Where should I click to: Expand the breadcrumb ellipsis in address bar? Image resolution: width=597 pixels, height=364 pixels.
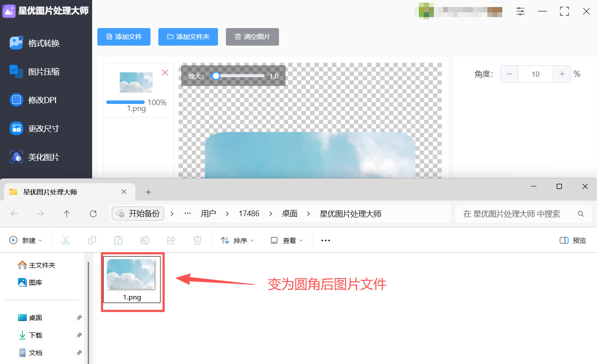click(188, 214)
